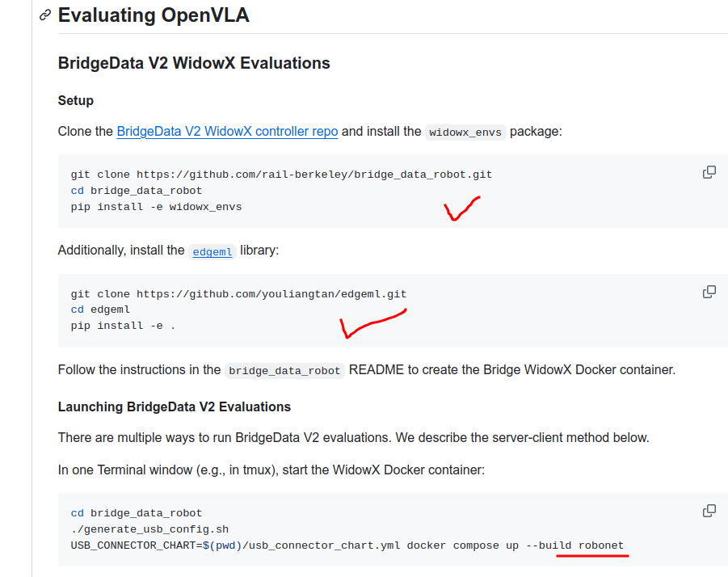This screenshot has height=577, width=728.
Task: Click the git clone edgeml.git command line
Action: (x=238, y=293)
